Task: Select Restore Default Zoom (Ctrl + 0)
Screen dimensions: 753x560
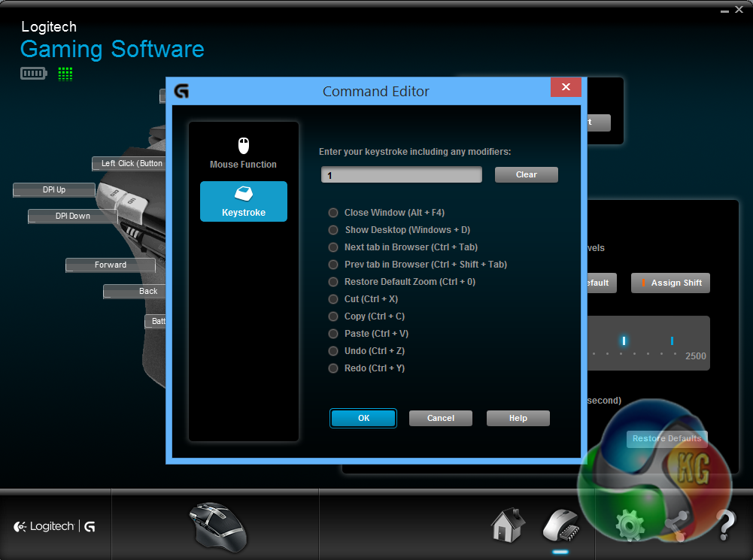Action: [333, 282]
